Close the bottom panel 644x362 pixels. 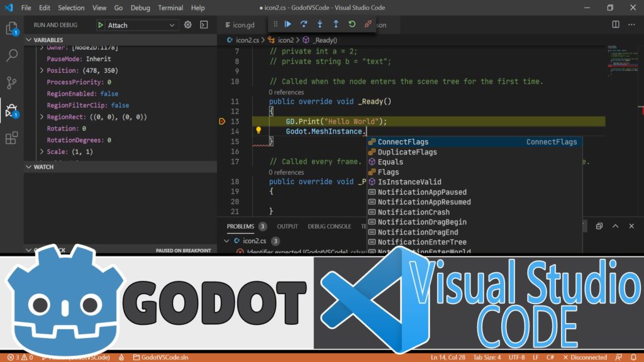coord(631,226)
